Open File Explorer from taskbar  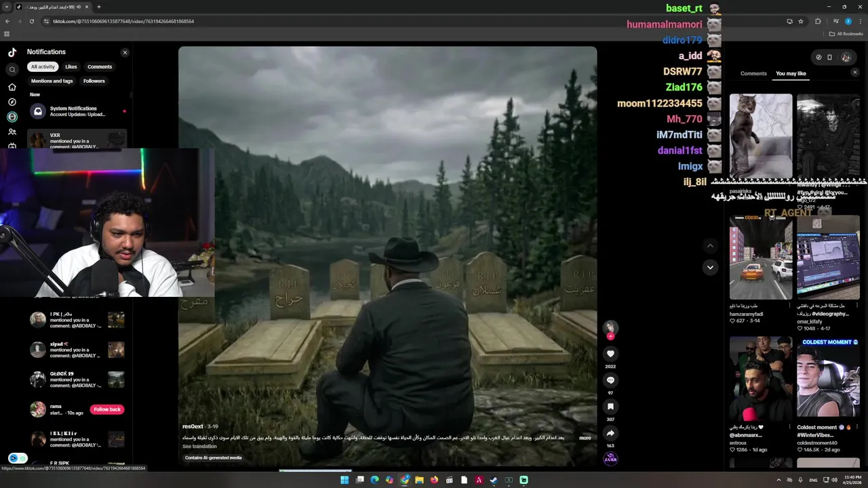click(419, 480)
